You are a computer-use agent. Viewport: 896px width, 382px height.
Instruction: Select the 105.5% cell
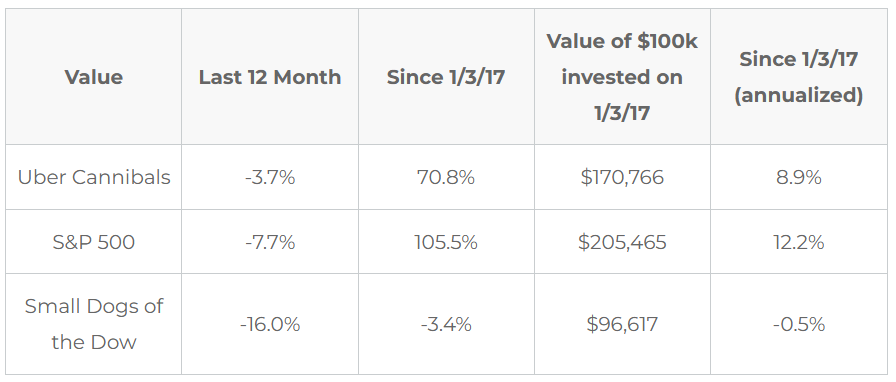pyautogui.click(x=446, y=241)
